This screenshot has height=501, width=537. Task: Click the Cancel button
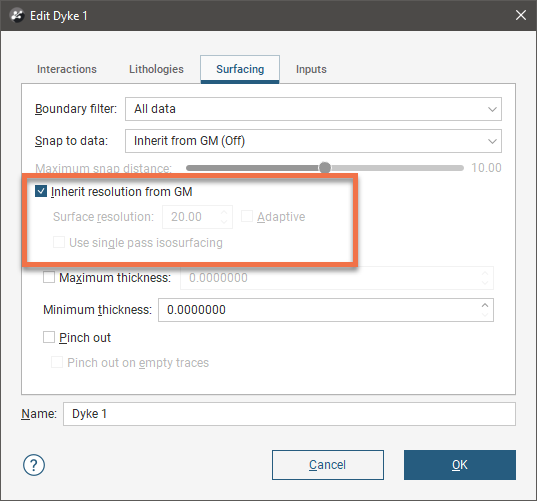[328, 465]
